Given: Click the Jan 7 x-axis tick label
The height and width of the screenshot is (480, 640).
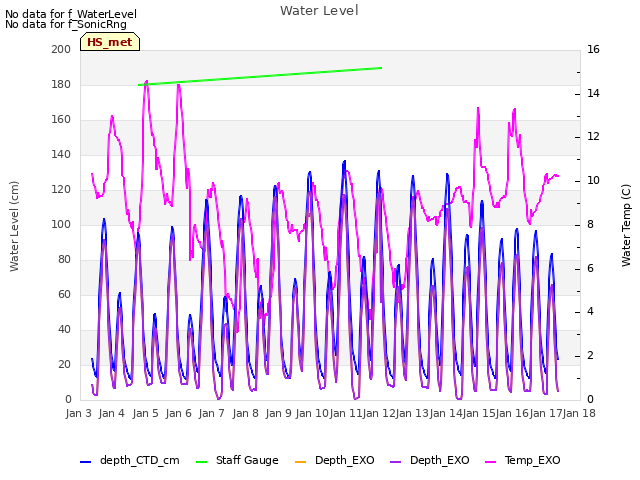Looking at the screenshot, I should click(x=212, y=413).
